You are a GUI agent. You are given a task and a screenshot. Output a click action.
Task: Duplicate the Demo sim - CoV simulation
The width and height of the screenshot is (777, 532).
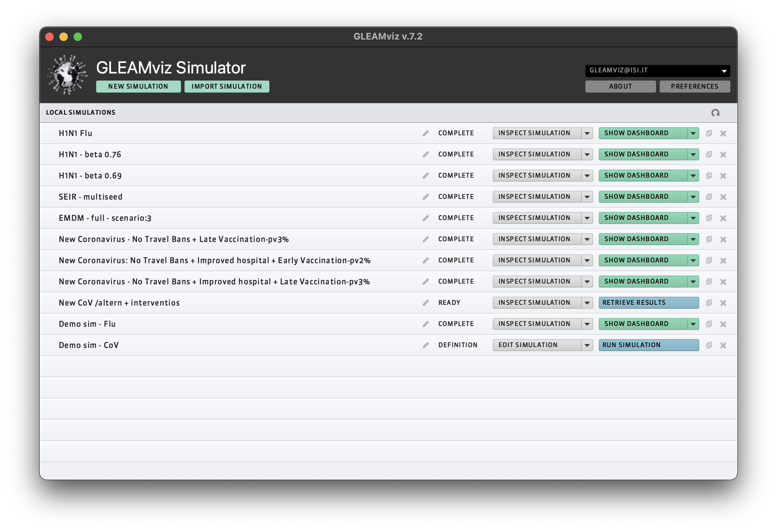[x=709, y=345]
